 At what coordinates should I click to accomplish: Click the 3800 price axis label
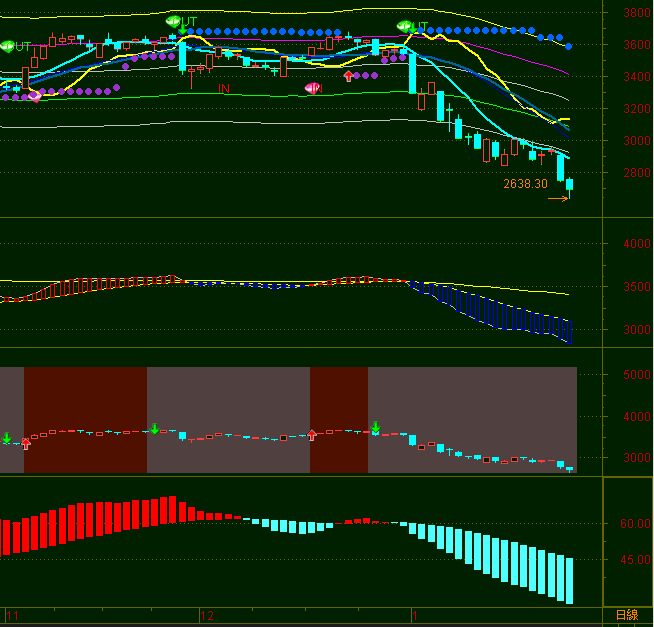[636, 13]
